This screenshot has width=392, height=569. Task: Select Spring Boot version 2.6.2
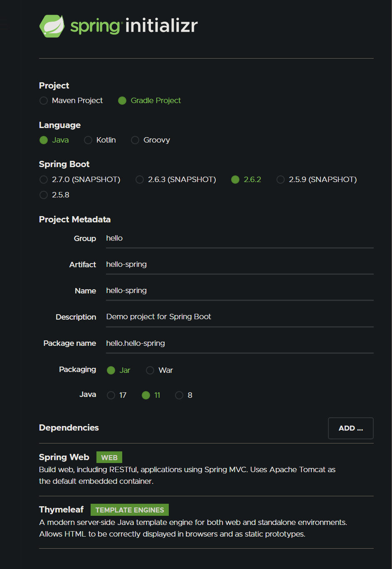tap(235, 180)
